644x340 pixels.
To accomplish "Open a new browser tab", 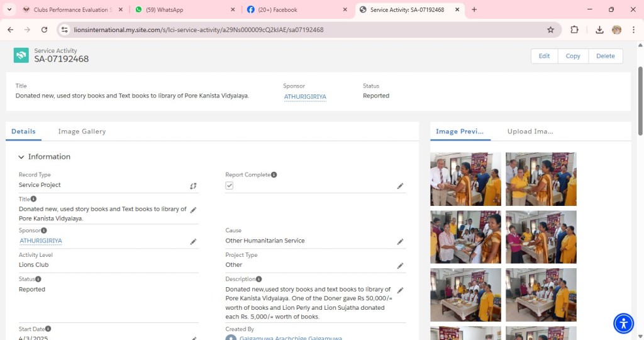I will (474, 9).
